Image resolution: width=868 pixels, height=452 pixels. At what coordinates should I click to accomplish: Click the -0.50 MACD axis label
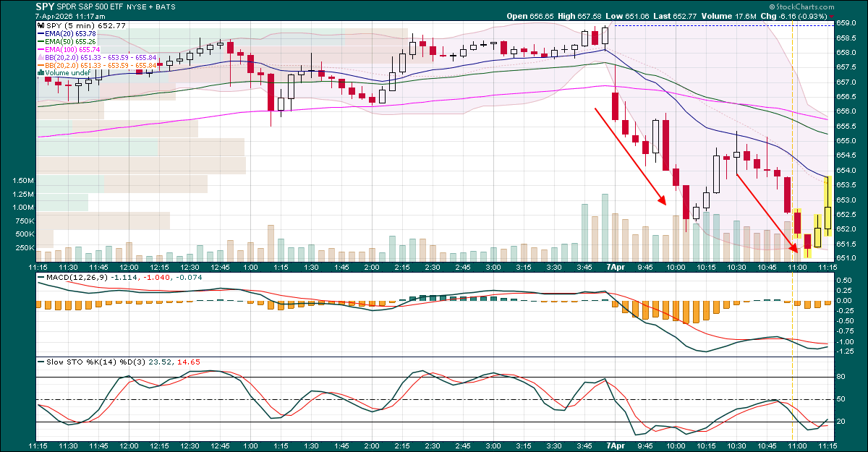click(845, 320)
